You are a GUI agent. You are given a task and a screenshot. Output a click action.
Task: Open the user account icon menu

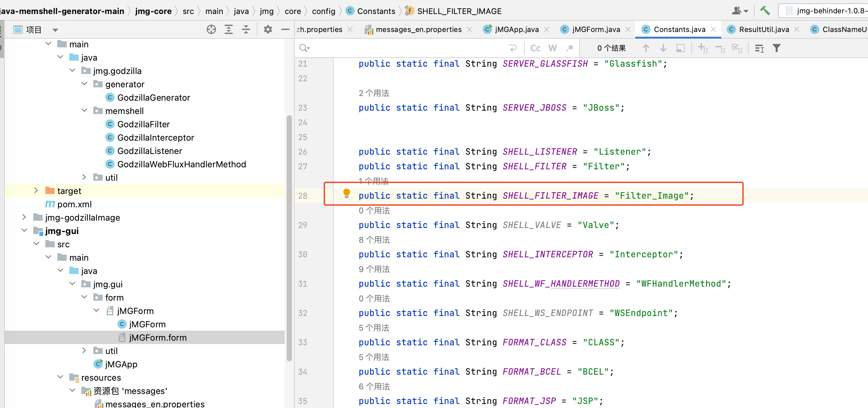[740, 11]
